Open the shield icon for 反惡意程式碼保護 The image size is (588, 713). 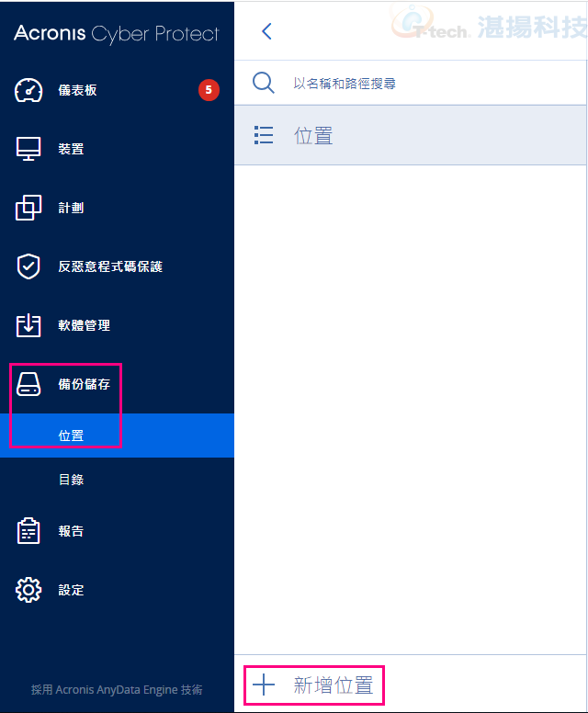click(x=28, y=266)
